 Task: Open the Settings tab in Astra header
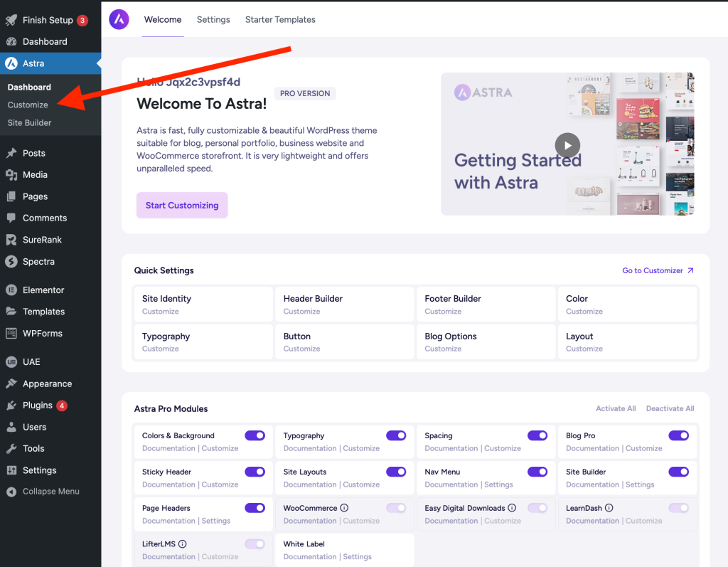point(213,20)
